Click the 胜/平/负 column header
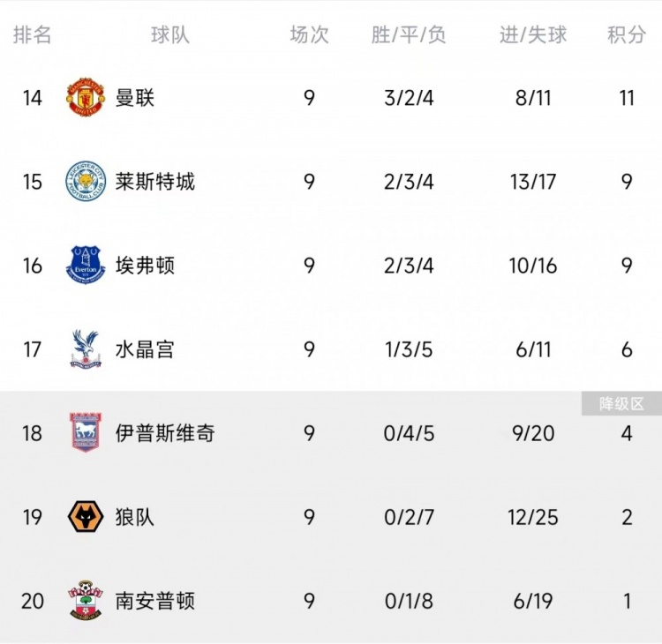The width and height of the screenshot is (662, 644). click(x=409, y=35)
